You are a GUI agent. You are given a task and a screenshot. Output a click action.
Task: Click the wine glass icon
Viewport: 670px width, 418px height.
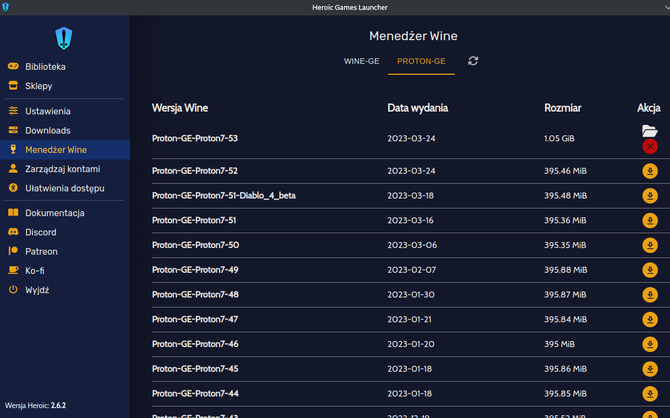pyautogui.click(x=13, y=149)
